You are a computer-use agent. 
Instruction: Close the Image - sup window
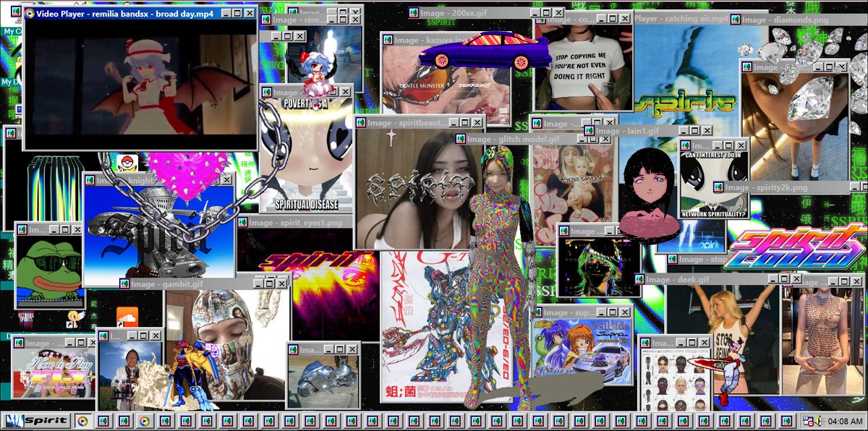(x=624, y=312)
